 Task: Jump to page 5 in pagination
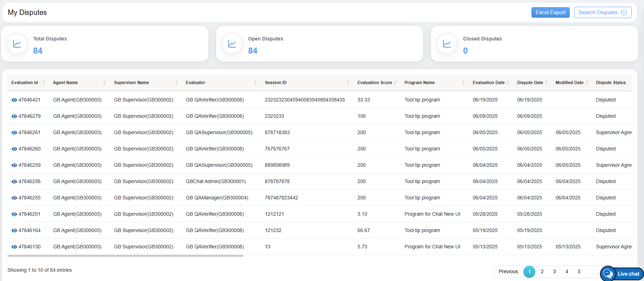point(579,272)
